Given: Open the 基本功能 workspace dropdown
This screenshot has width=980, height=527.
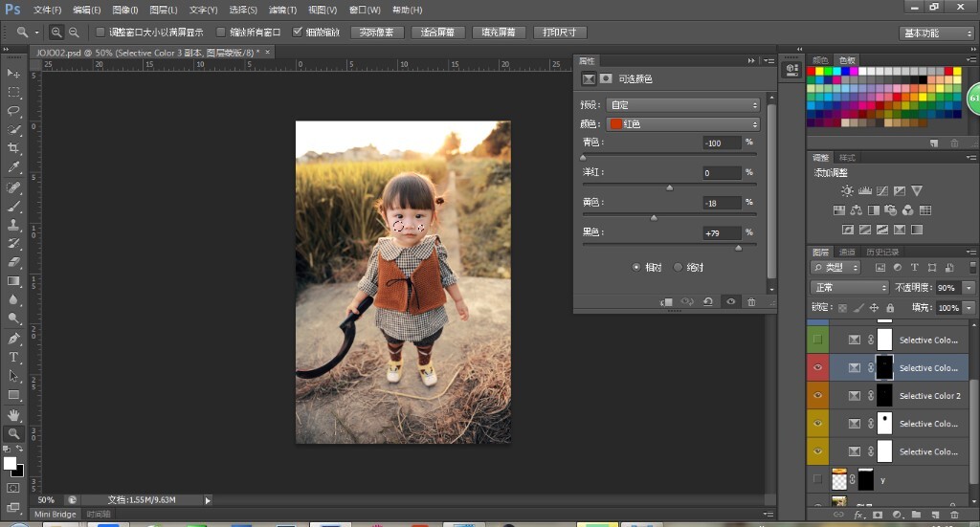Looking at the screenshot, I should (x=937, y=33).
